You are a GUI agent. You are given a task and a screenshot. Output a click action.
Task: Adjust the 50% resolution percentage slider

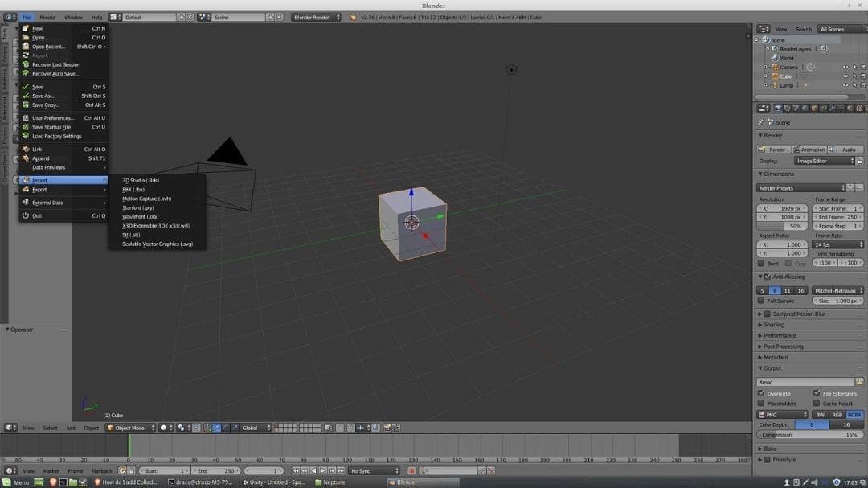[782, 226]
